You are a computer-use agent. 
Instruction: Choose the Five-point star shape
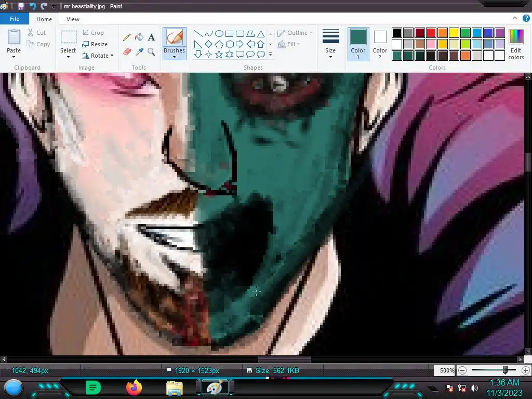click(x=219, y=54)
